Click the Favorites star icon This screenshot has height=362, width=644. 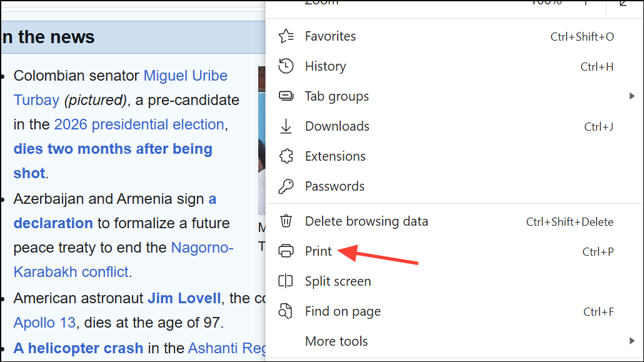point(286,36)
